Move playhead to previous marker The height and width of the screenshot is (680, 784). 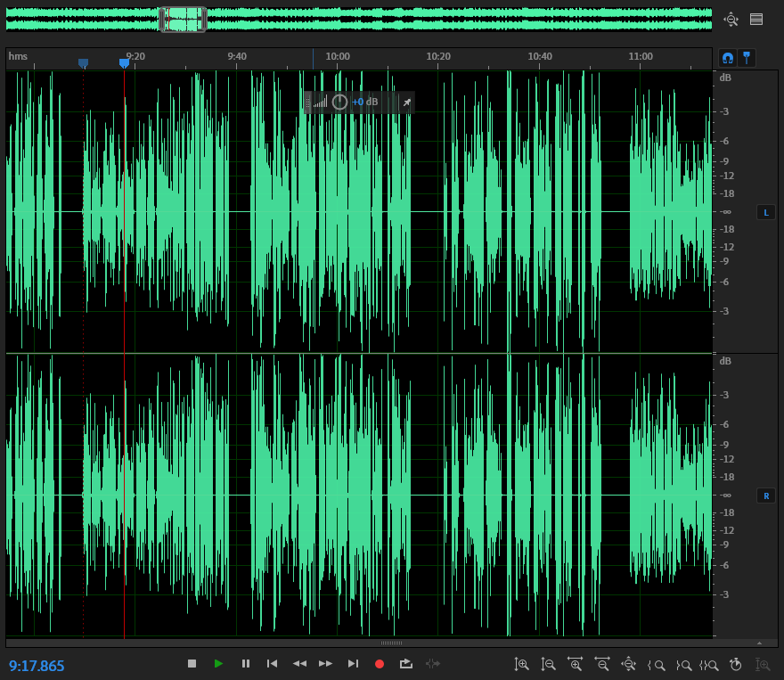272,663
